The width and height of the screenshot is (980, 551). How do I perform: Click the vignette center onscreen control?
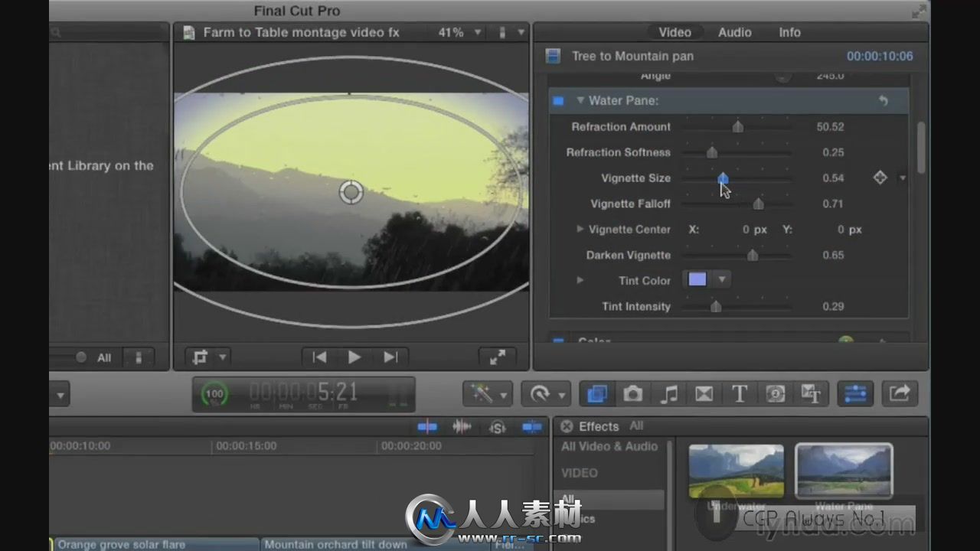351,192
